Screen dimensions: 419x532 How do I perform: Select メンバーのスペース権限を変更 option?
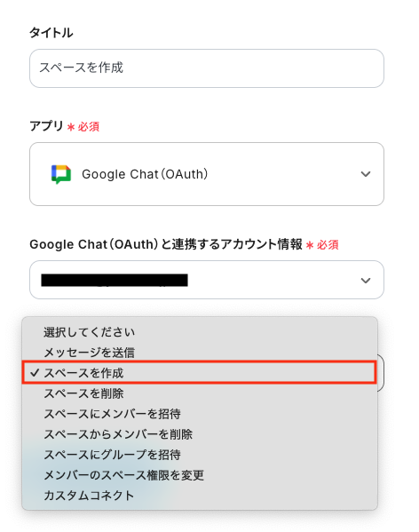pyautogui.click(x=200, y=475)
